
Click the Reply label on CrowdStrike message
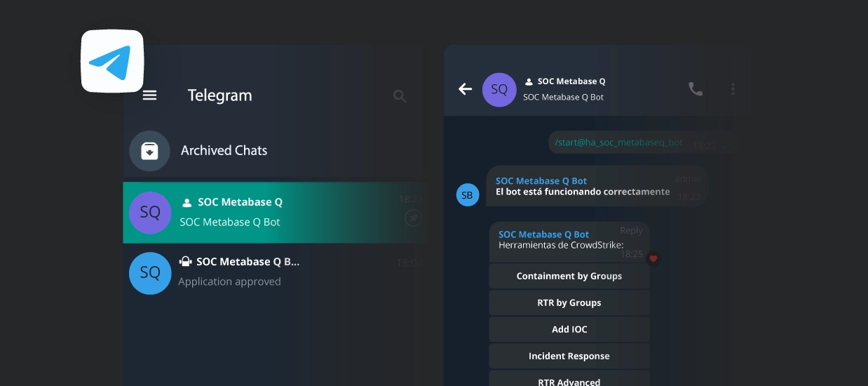point(631,230)
